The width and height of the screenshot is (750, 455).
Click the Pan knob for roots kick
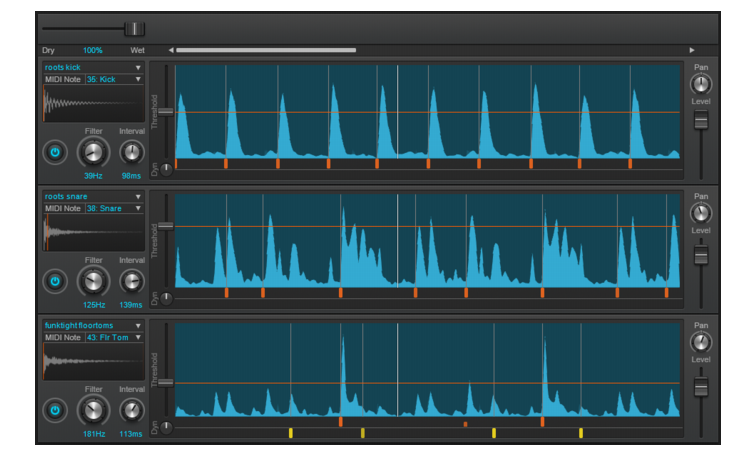[x=701, y=84]
